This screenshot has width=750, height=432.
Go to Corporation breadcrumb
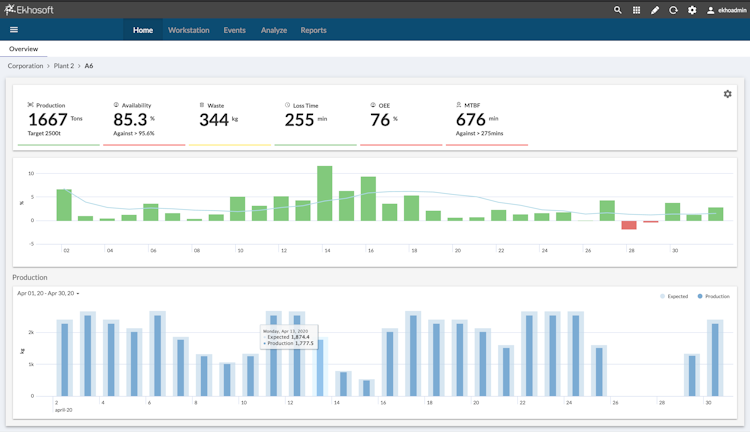pyautogui.click(x=25, y=66)
